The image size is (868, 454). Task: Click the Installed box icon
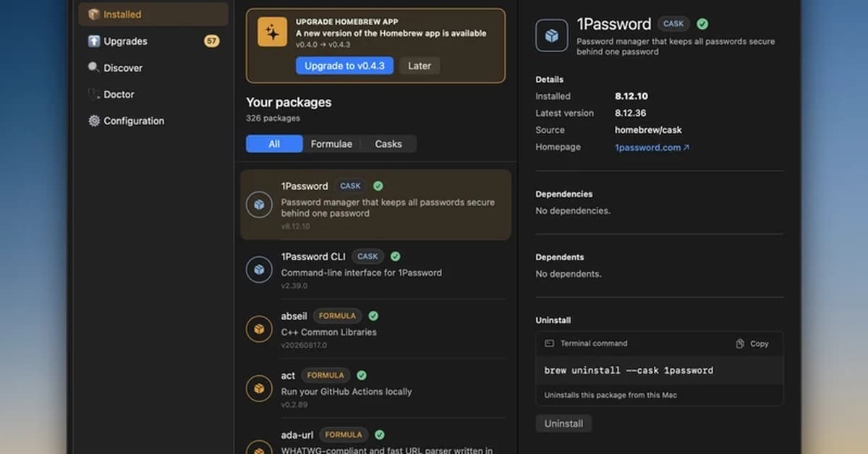pyautogui.click(x=94, y=14)
